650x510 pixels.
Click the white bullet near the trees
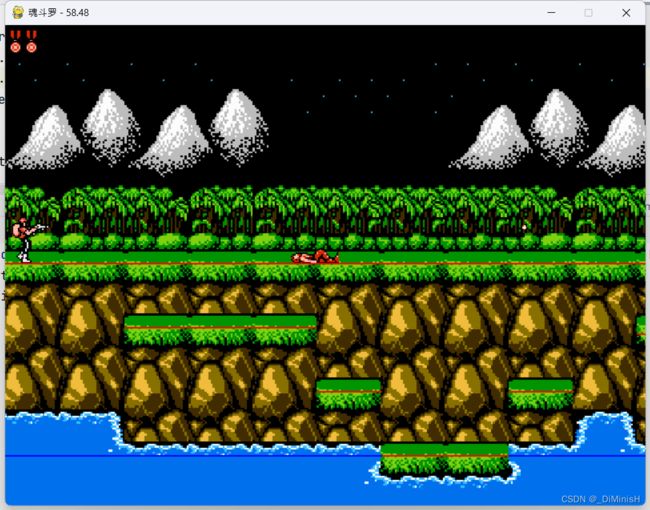point(524,227)
